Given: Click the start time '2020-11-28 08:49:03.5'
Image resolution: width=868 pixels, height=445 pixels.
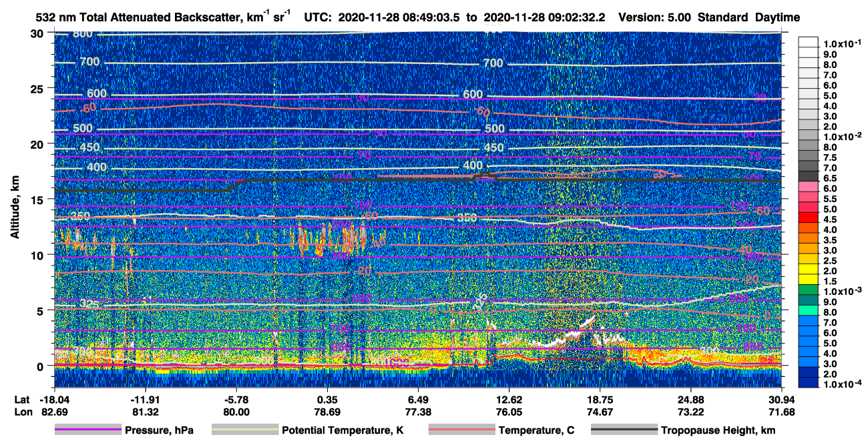Looking at the screenshot, I should [399, 17].
